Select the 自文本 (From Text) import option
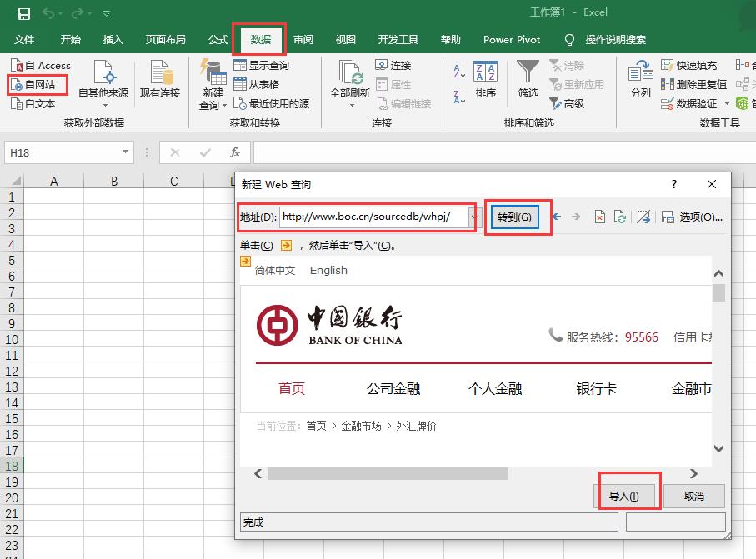756x559 pixels. click(x=37, y=103)
